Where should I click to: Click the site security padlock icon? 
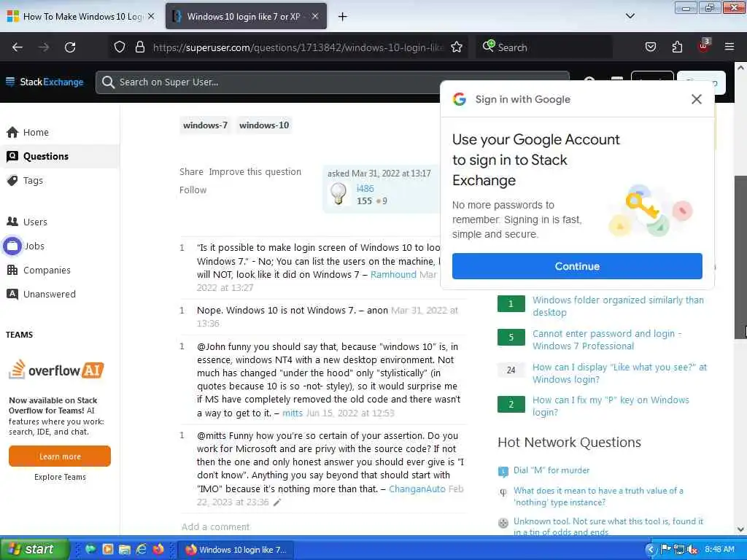(139, 47)
